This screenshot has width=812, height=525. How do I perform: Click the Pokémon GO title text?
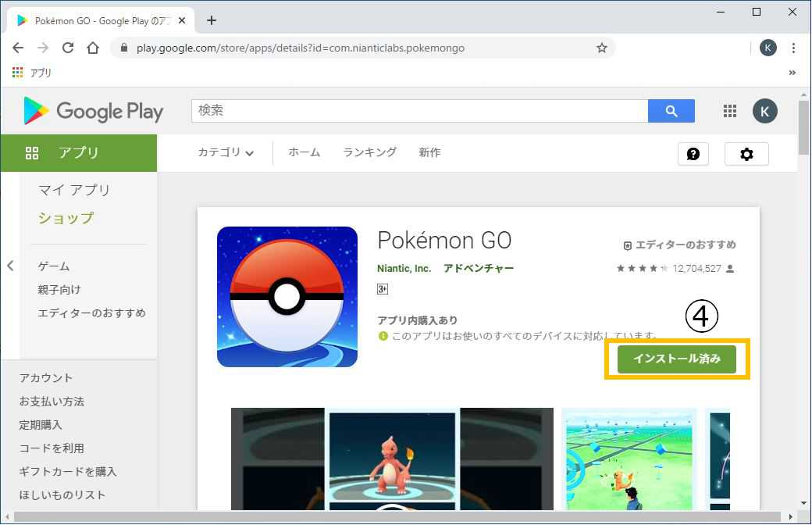click(x=444, y=241)
